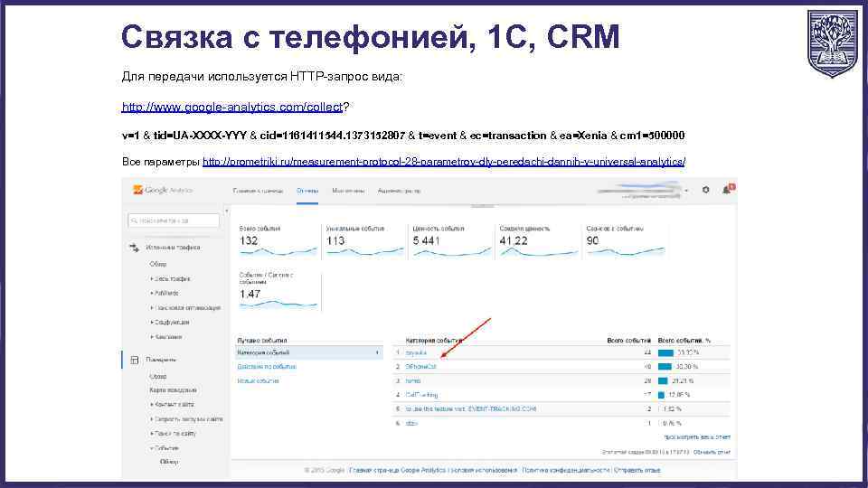
Task: Click the Уникальные события 113 metric card
Action: tap(364, 240)
